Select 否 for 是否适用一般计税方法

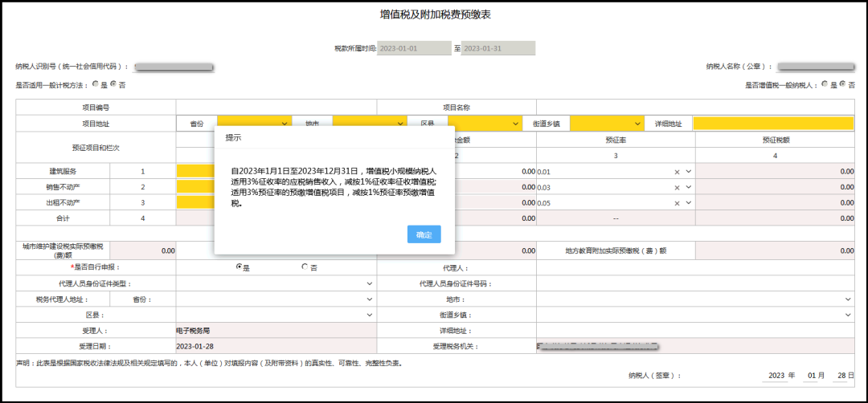[x=113, y=84]
